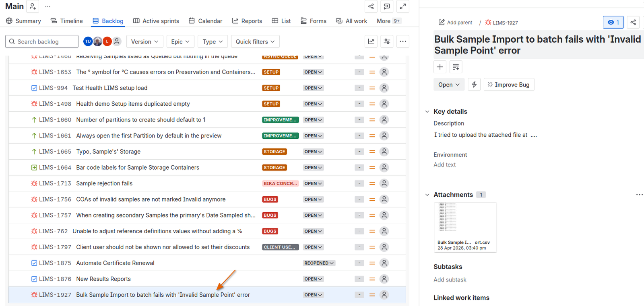Click the add people icon next to Main
644x306 pixels.
[x=33, y=6]
